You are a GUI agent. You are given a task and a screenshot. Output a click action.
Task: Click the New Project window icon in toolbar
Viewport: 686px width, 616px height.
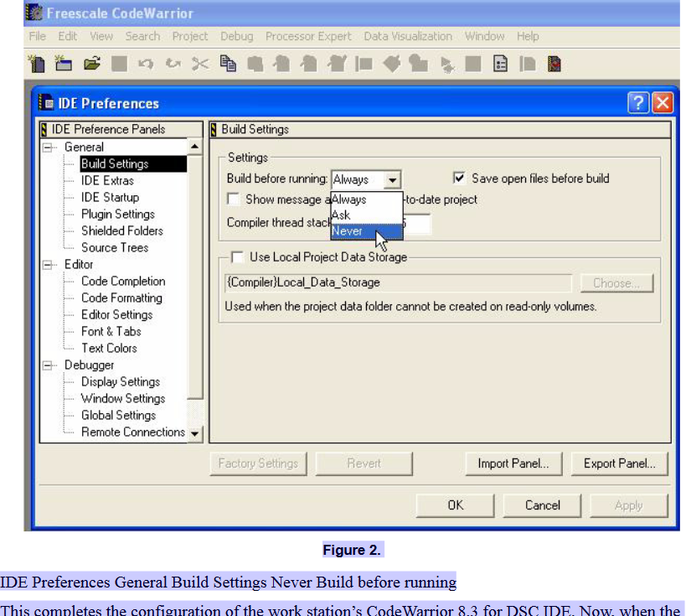pyautogui.click(x=64, y=64)
